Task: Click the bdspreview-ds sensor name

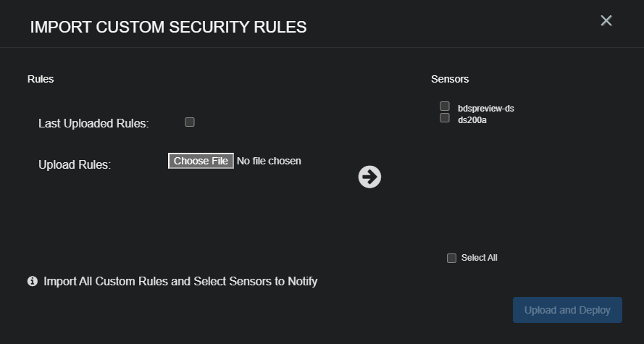Action: click(x=485, y=109)
